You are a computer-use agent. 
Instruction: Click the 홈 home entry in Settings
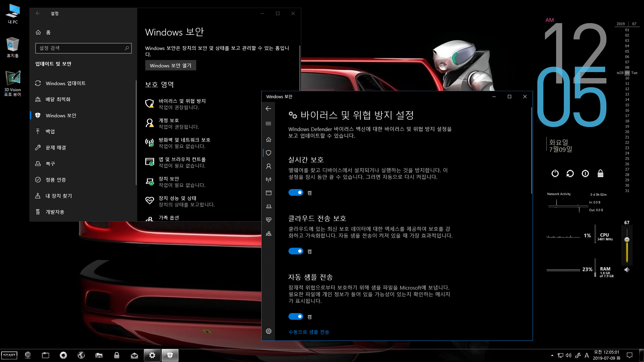point(83,32)
